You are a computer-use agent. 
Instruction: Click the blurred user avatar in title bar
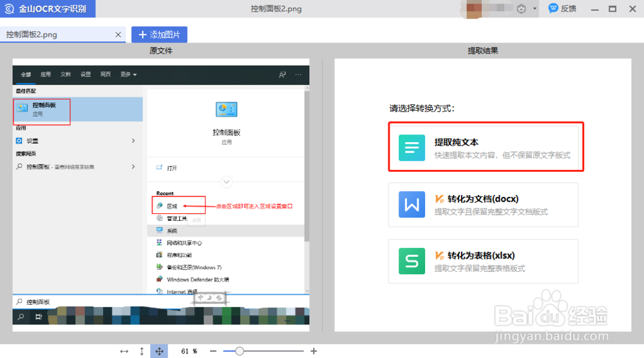(x=473, y=9)
